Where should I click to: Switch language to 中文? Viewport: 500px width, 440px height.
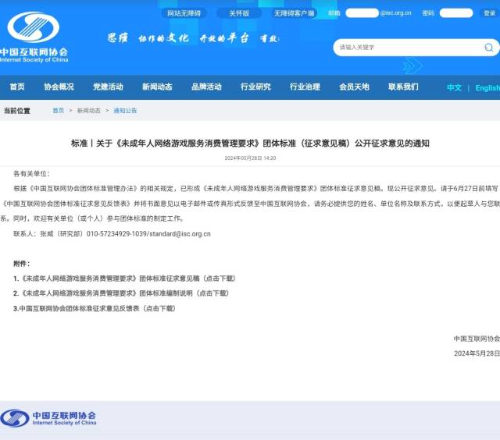pos(454,88)
